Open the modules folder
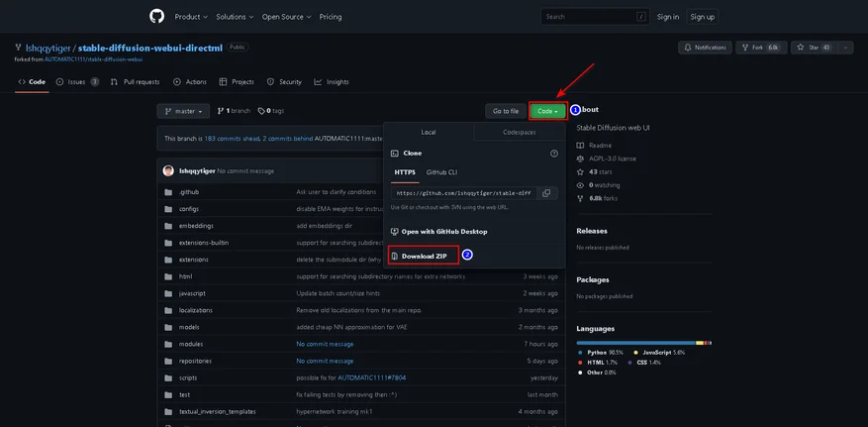Image resolution: width=868 pixels, height=427 pixels. (190, 344)
